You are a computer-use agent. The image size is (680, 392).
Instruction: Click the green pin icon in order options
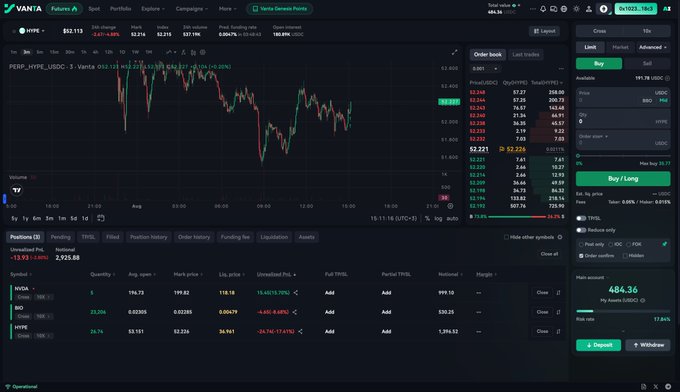(x=664, y=244)
